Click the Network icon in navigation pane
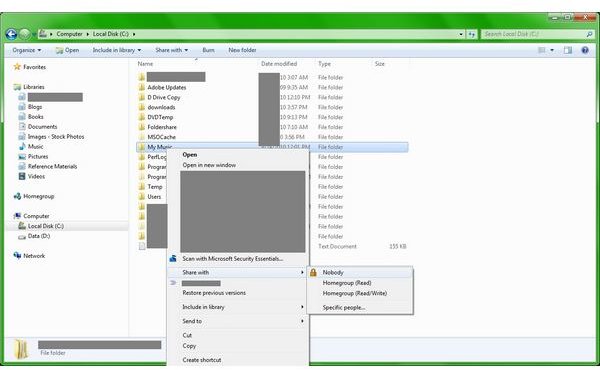Image resolution: width=600 pixels, height=370 pixels. pyautogui.click(x=17, y=256)
